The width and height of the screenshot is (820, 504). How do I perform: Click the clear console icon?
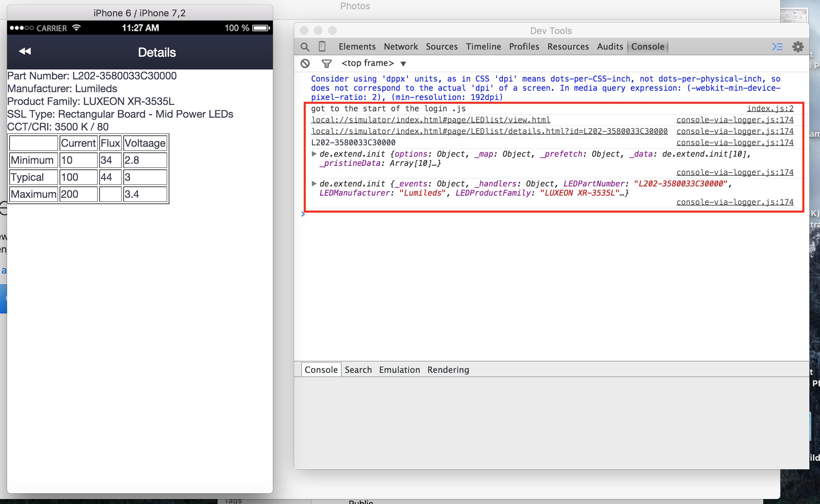305,63
